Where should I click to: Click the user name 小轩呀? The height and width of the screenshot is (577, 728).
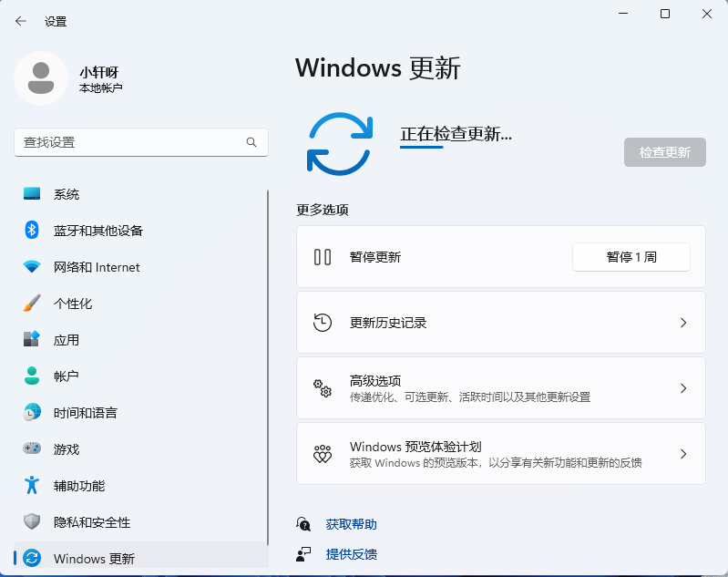tap(99, 72)
